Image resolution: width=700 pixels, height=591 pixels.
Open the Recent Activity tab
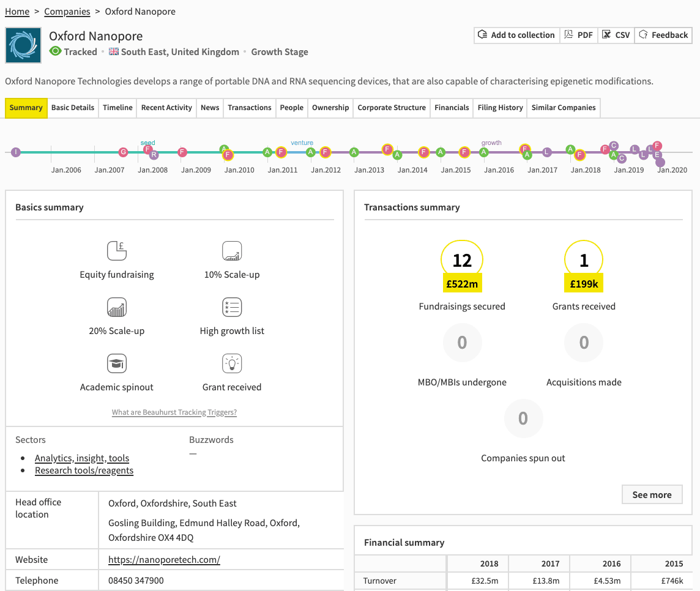(x=166, y=108)
